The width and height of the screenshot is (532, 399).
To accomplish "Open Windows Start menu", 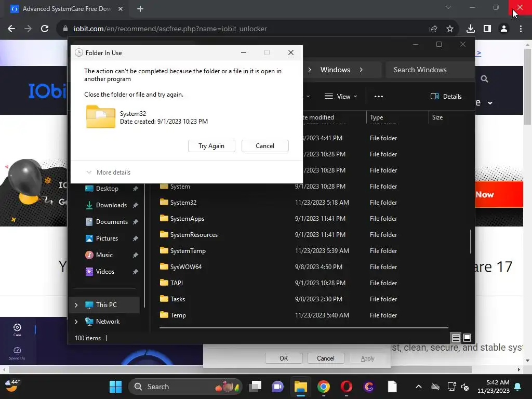I will 115,387.
